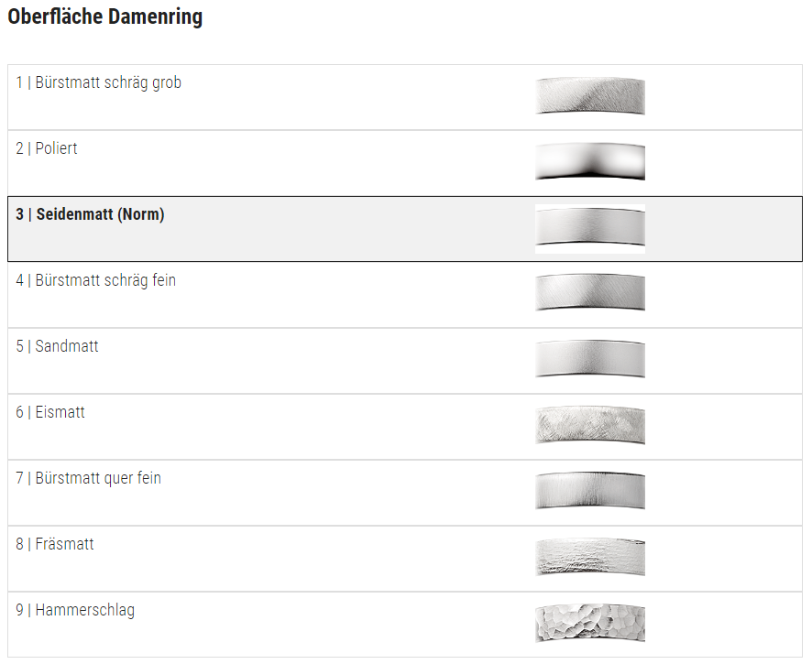The width and height of the screenshot is (812, 664).
Task: Pick the 7 | Bürstmatt quer fein label
Action: pos(89,478)
